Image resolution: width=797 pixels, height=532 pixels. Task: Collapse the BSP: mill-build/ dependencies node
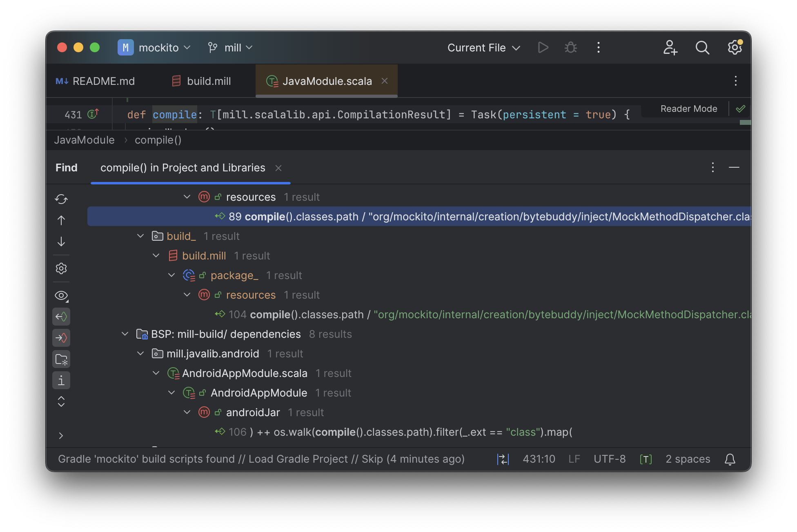[125, 334]
